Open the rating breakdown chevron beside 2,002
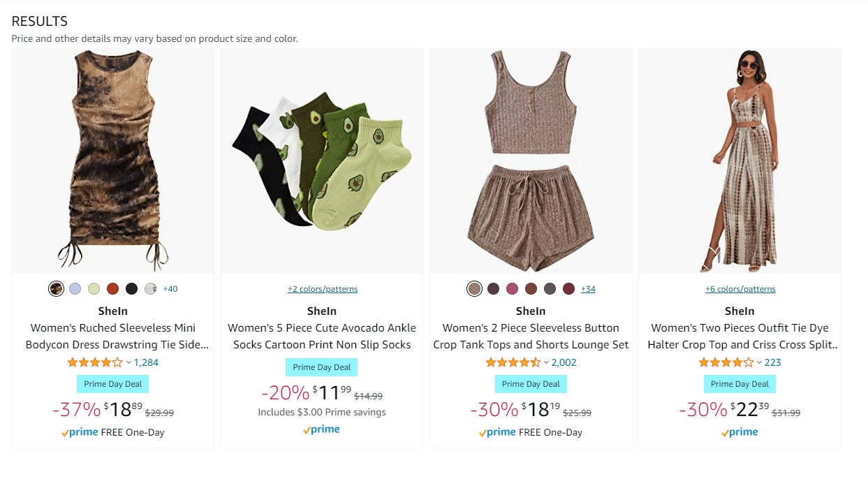The width and height of the screenshot is (868, 488). (x=545, y=362)
